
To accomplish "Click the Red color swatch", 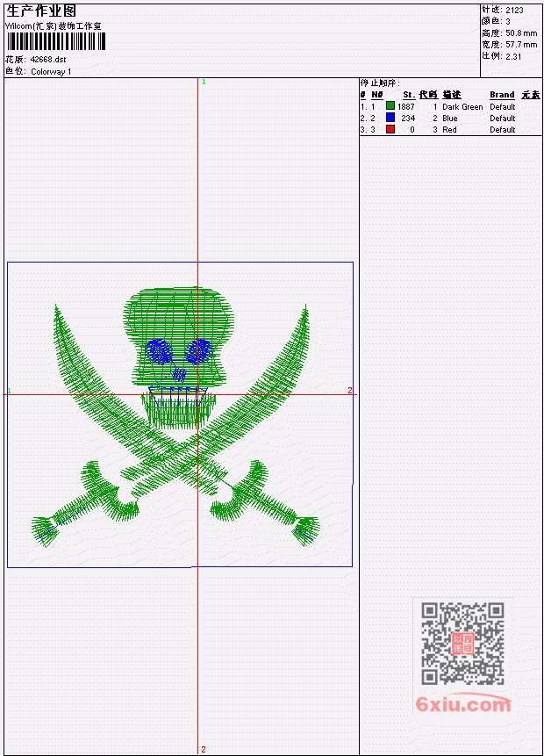I will [390, 129].
